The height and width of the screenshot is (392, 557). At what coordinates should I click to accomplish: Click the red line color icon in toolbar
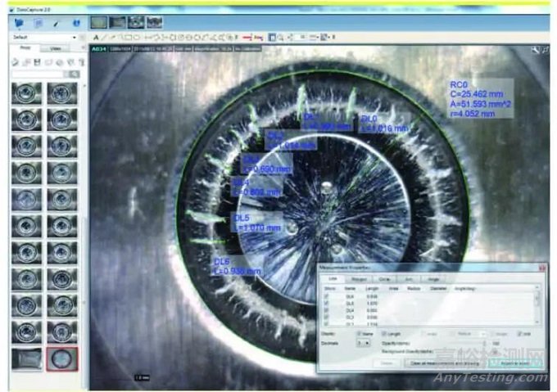[x=247, y=37]
